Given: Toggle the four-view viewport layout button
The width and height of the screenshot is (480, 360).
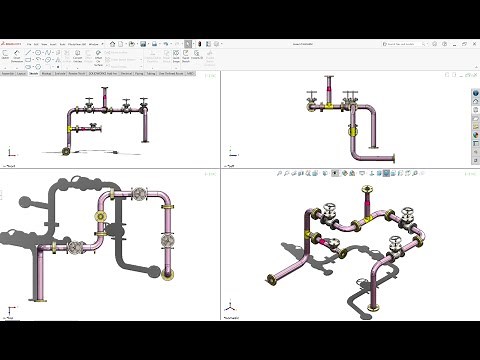Looking at the screenshot, I should tap(386, 173).
